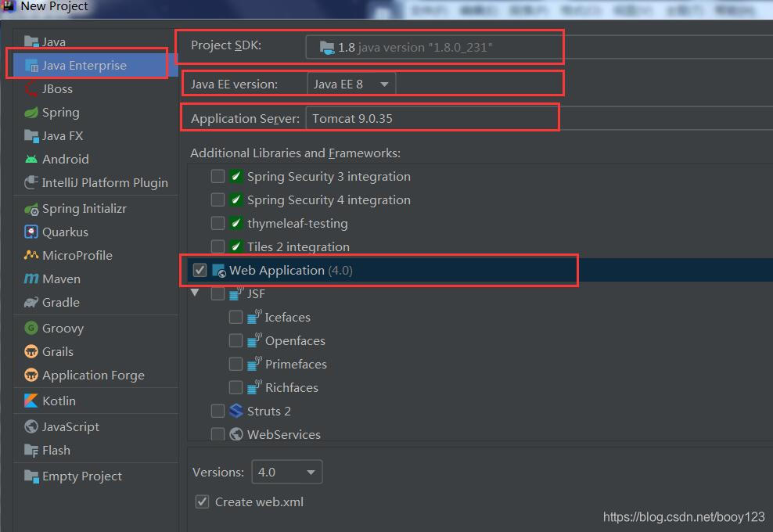Viewport: 773px width, 532px height.
Task: Tick the Richfaces checkbox
Action: tap(235, 387)
